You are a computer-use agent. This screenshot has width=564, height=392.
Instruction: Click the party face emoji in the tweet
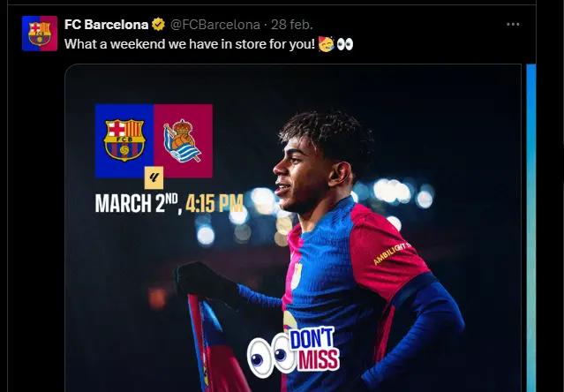tap(327, 44)
